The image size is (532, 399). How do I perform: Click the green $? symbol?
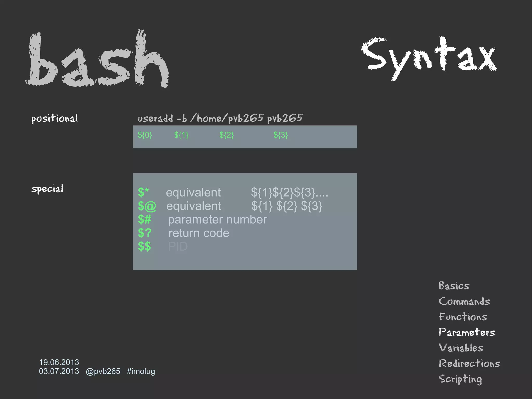click(x=145, y=233)
